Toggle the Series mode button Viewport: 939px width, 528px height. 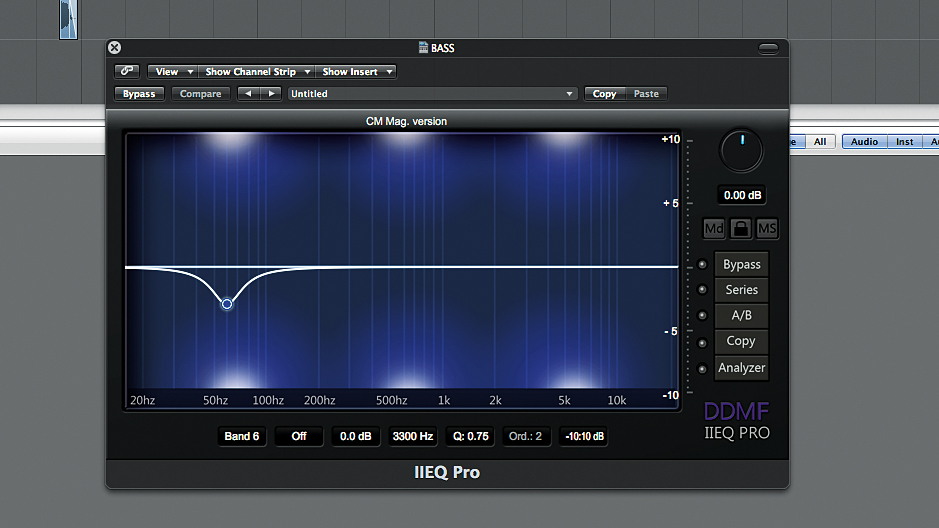[x=741, y=290]
